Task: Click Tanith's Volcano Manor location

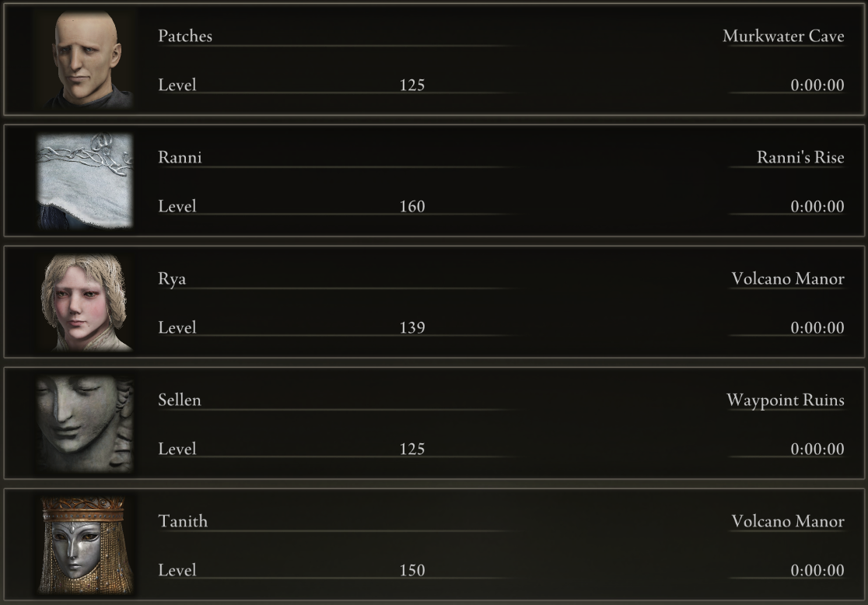Action: (788, 522)
